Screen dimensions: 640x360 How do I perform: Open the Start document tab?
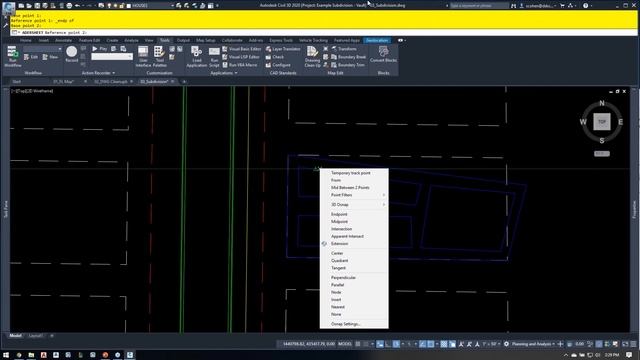[17, 82]
